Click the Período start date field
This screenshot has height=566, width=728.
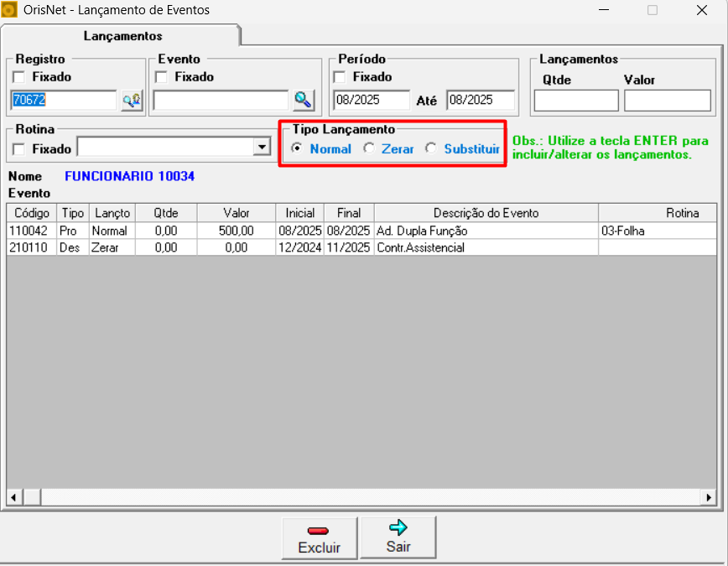371,100
